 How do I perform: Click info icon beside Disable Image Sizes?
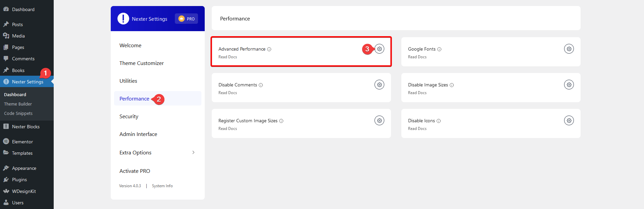pyautogui.click(x=452, y=85)
